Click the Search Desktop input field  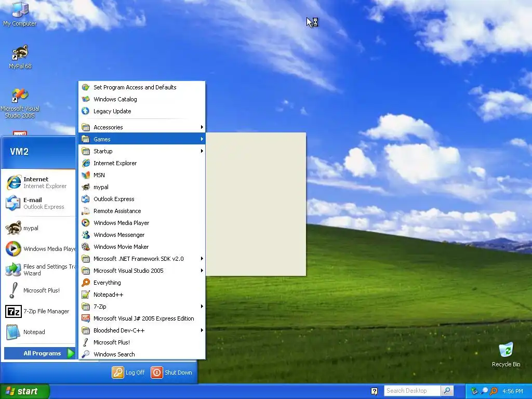pyautogui.click(x=412, y=391)
